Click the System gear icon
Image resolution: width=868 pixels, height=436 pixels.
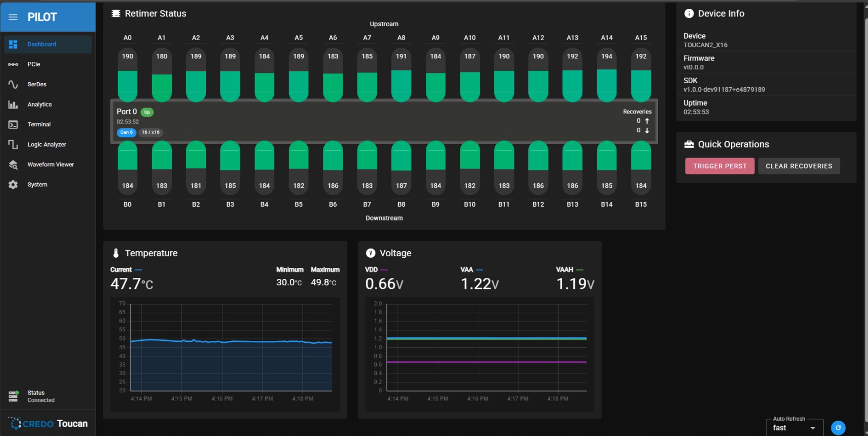pos(13,185)
